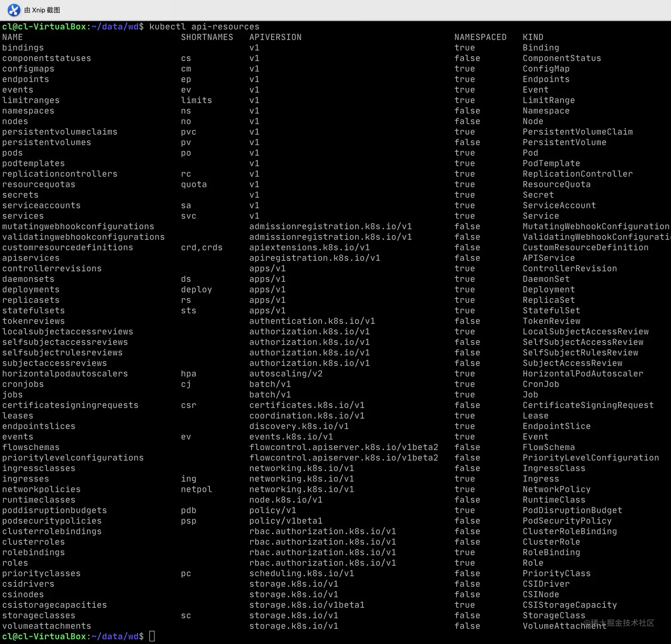Click the "customresourcedefinitions" entry
Viewport: 671px width, 644px height.
coord(67,247)
